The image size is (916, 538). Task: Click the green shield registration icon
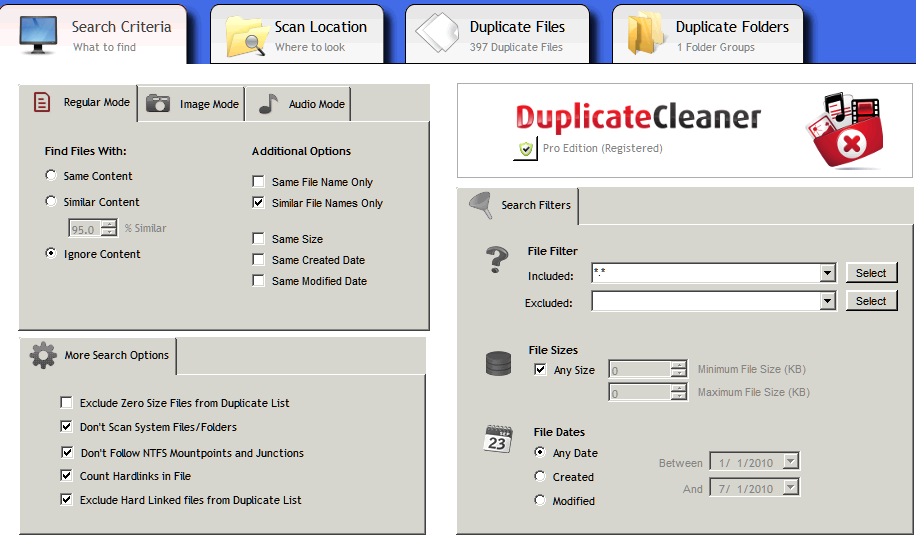[x=525, y=149]
